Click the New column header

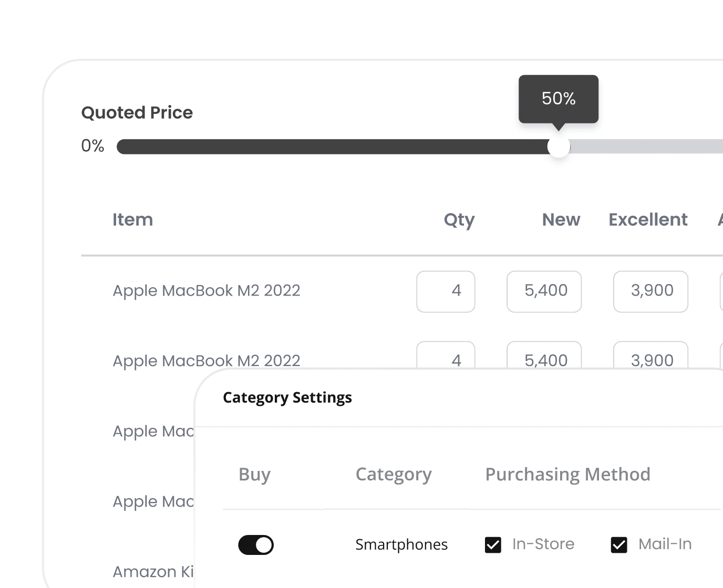coord(561,219)
